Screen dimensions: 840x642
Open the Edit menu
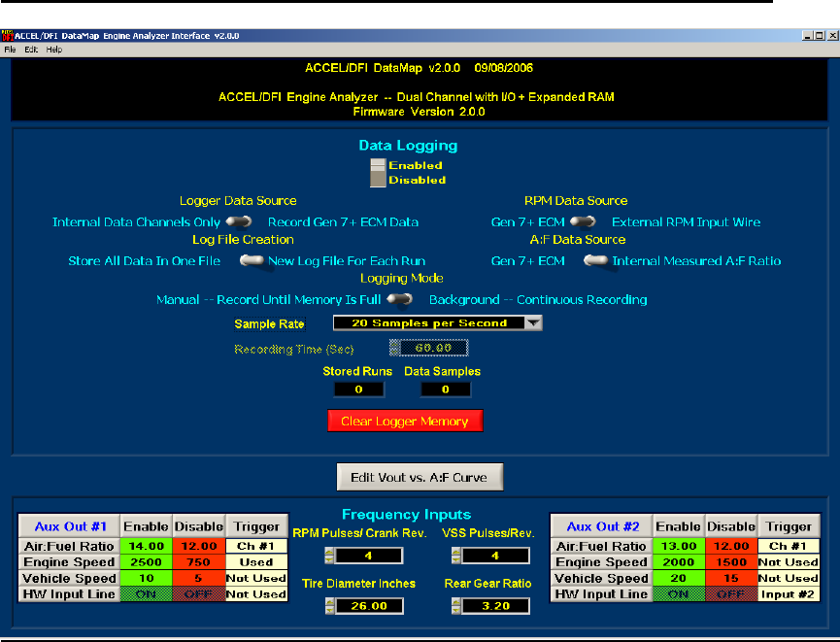[x=31, y=50]
